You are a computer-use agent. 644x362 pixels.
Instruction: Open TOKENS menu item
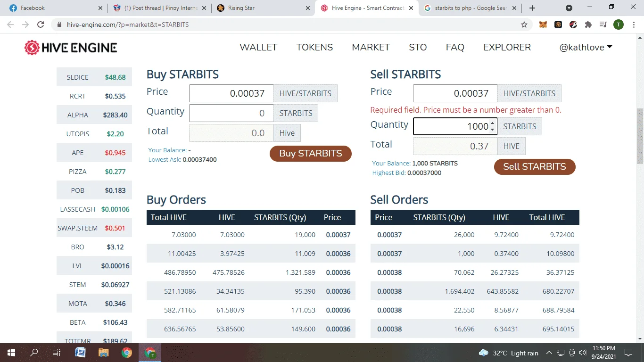pos(314,48)
